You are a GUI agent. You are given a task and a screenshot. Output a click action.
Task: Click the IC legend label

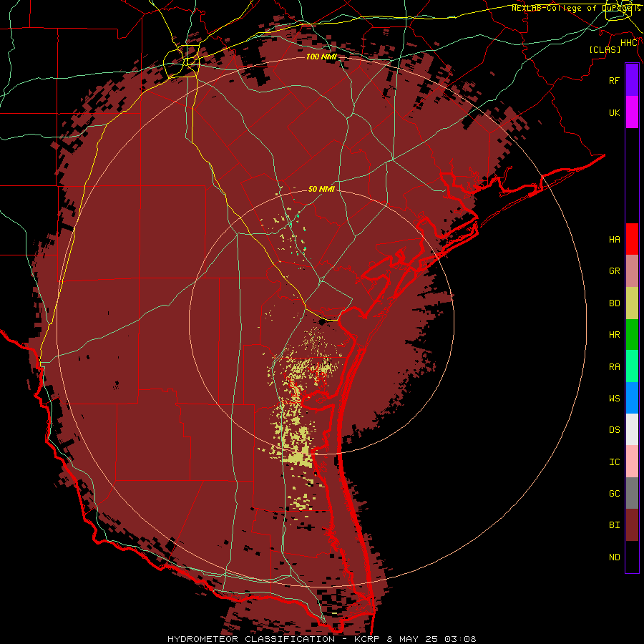614,462
